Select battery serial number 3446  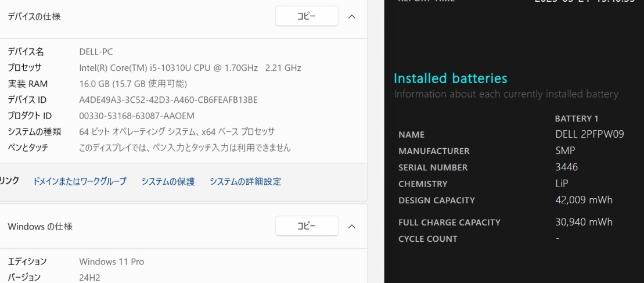pos(566,167)
